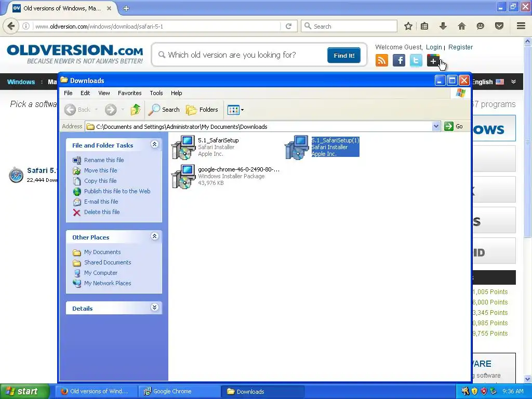The height and width of the screenshot is (399, 532).
Task: Click the Pocket icon in Firefox toolbar
Action: 499,26
